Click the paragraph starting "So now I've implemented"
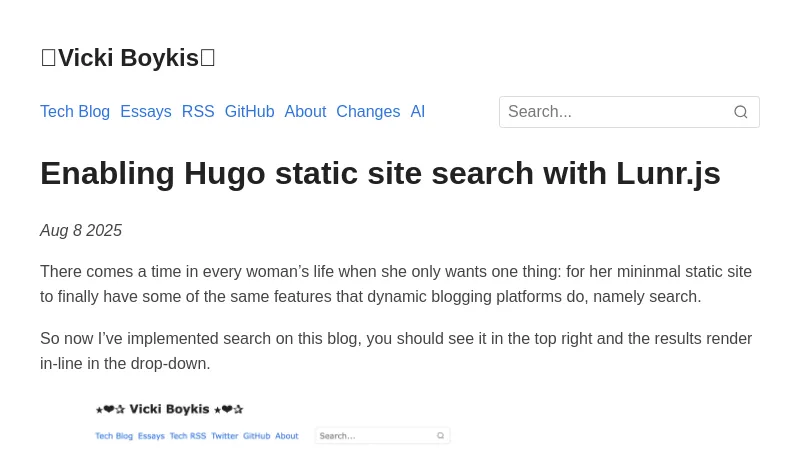800x450 pixels. point(396,351)
